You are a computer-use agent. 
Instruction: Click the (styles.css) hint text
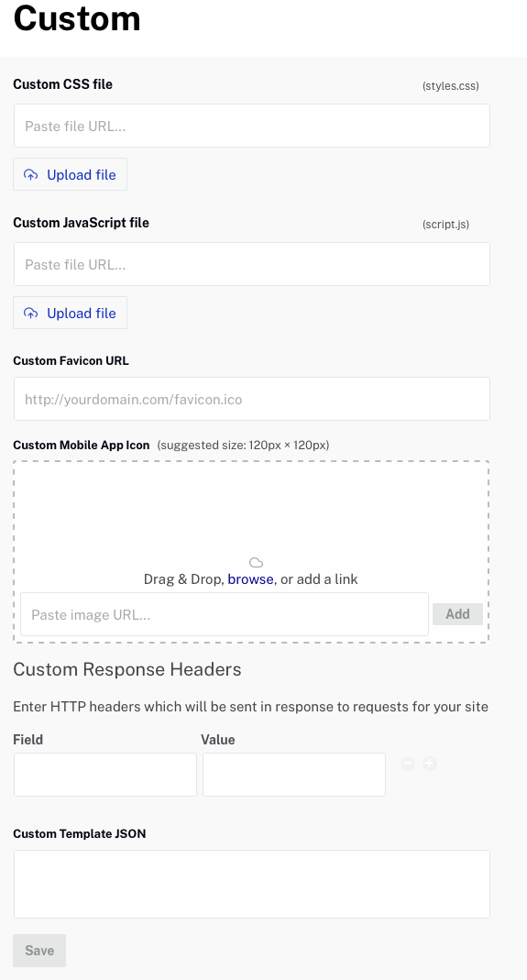pos(451,86)
